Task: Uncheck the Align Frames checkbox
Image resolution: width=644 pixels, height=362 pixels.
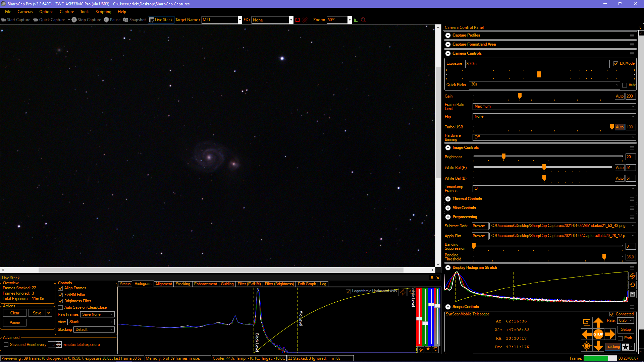Action: 60,288
